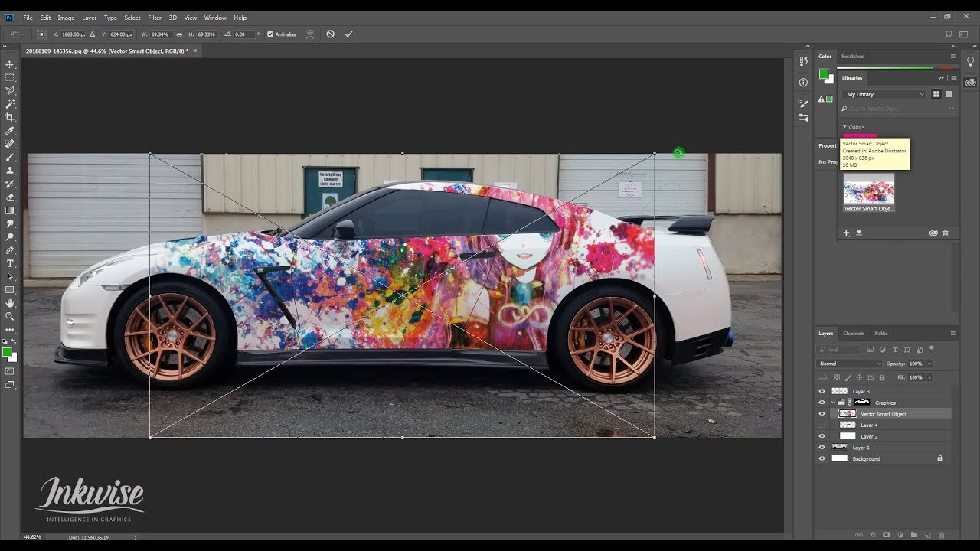Select the Horizontal Type tool
980x551 pixels.
pos(10,263)
